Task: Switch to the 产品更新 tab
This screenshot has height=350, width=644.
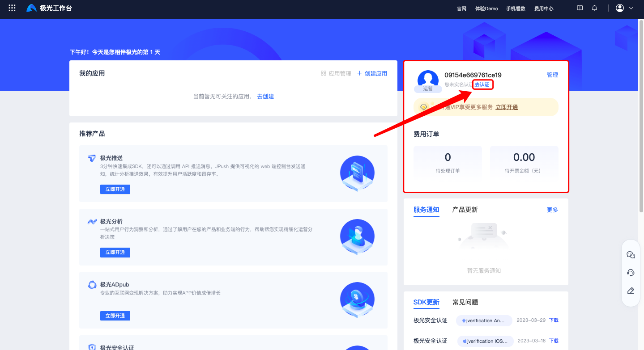Action: click(465, 210)
